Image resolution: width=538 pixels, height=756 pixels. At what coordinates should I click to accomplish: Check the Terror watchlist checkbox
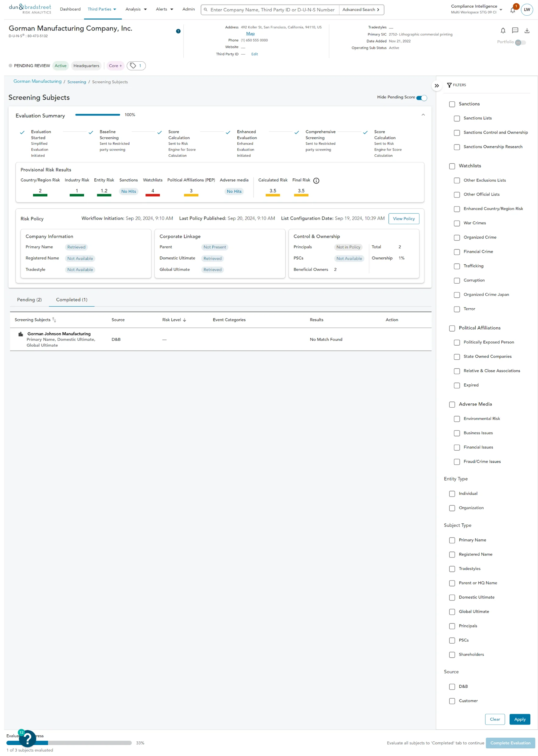tap(457, 309)
